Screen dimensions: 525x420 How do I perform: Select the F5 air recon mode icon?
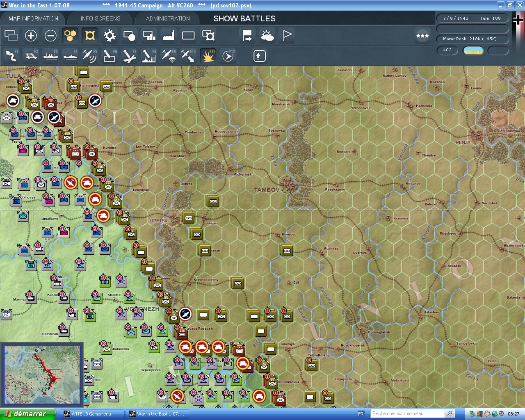[x=90, y=56]
